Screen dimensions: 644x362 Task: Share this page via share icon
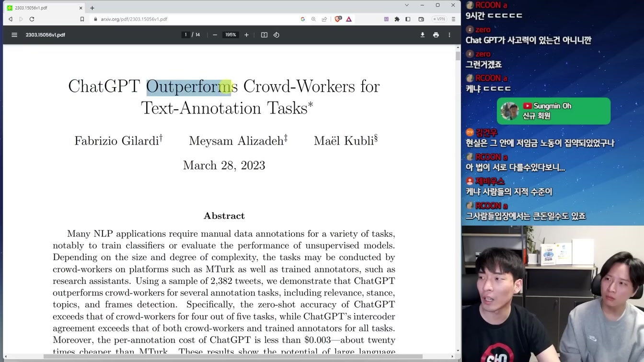(324, 19)
